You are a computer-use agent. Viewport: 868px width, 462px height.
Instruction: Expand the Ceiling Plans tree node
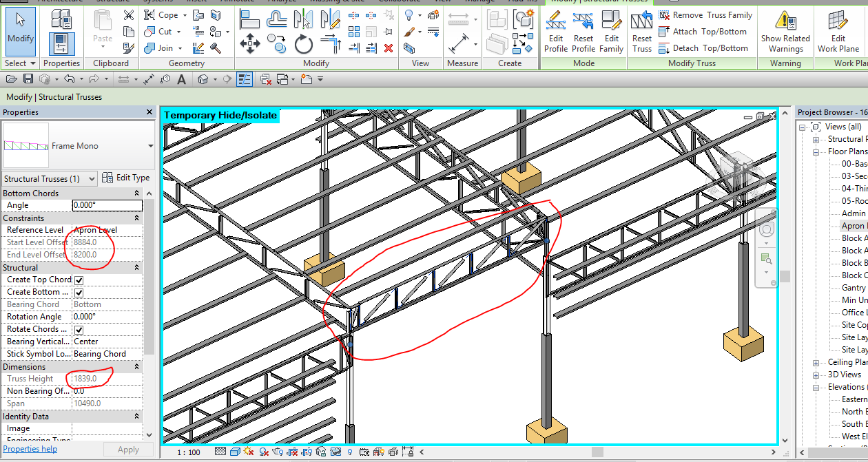[x=816, y=362]
